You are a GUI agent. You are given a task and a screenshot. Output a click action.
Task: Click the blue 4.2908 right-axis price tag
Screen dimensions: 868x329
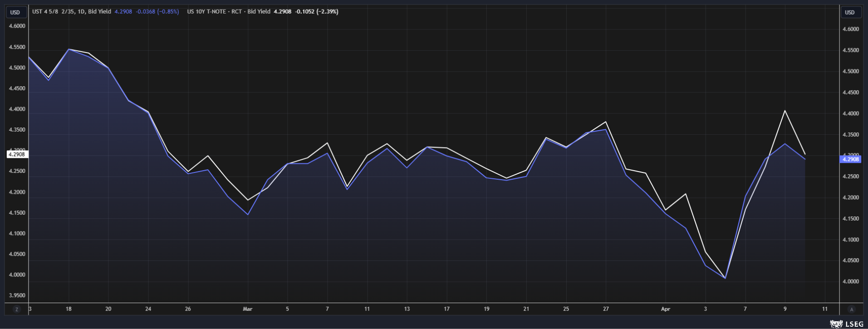pyautogui.click(x=850, y=159)
